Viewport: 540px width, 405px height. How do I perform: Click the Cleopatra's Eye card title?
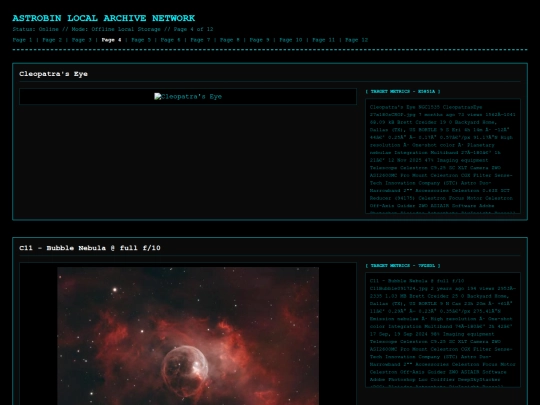[x=53, y=74]
